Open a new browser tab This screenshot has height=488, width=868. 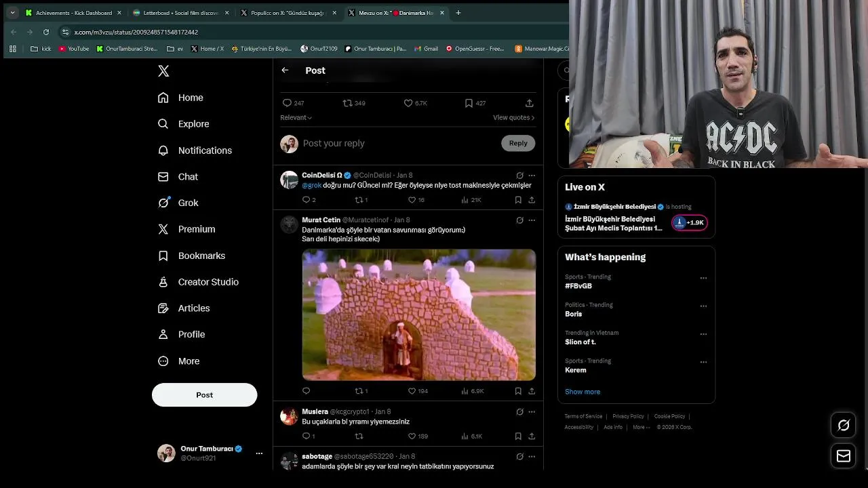[x=458, y=13]
